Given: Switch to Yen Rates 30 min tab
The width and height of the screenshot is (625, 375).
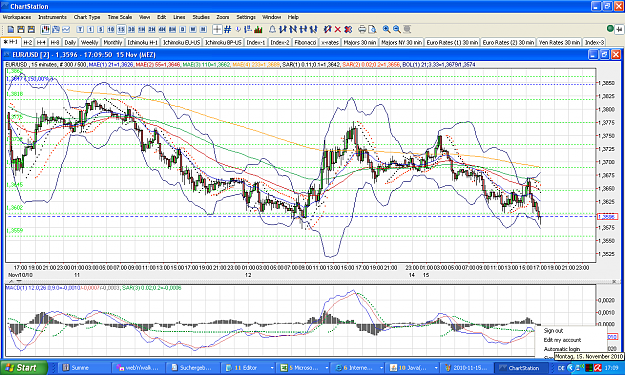Looking at the screenshot, I should [x=560, y=42].
